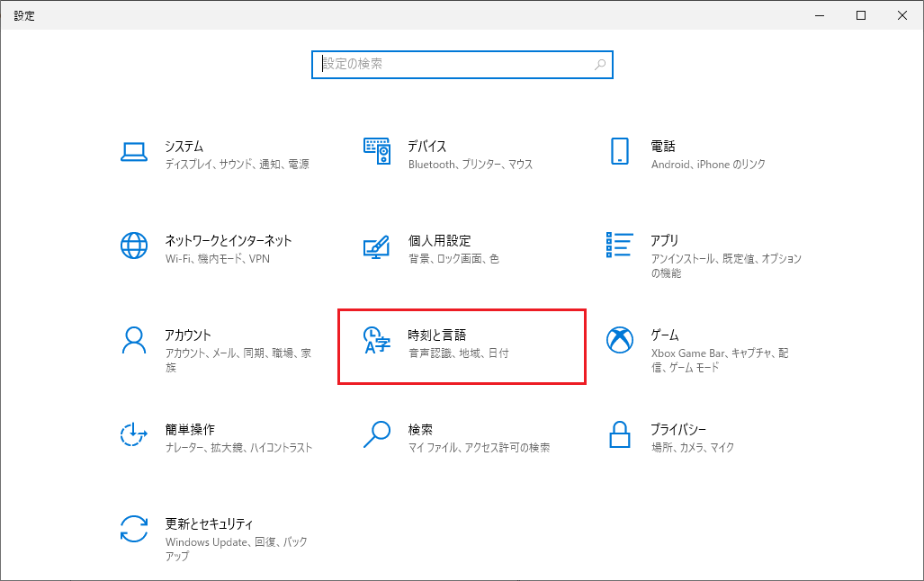Click the 電話 phone icon
Image resolution: width=924 pixels, height=581 pixels.
(619, 152)
